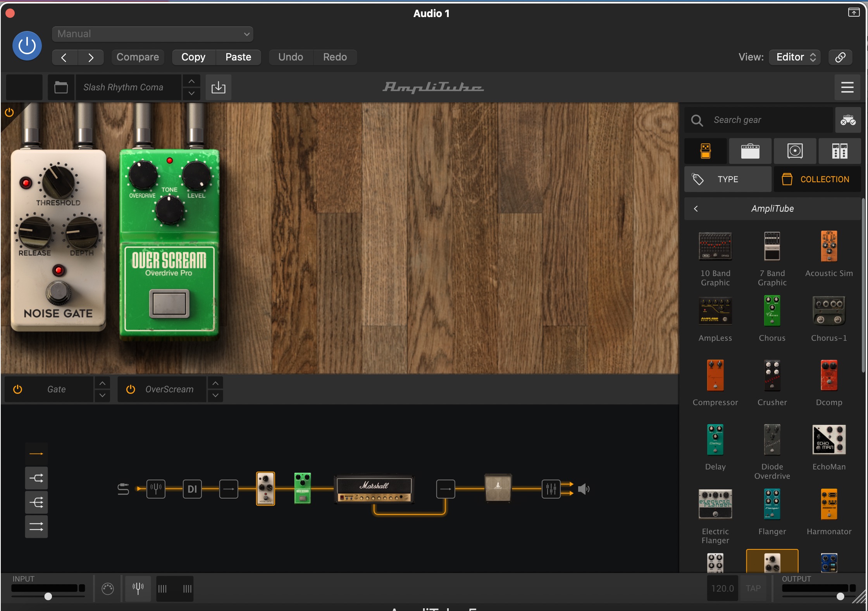Select the Delay pedal
The width and height of the screenshot is (868, 611).
[x=715, y=448]
